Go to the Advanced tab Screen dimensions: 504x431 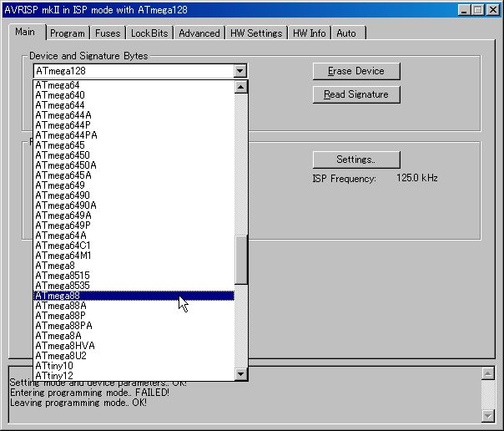[199, 33]
